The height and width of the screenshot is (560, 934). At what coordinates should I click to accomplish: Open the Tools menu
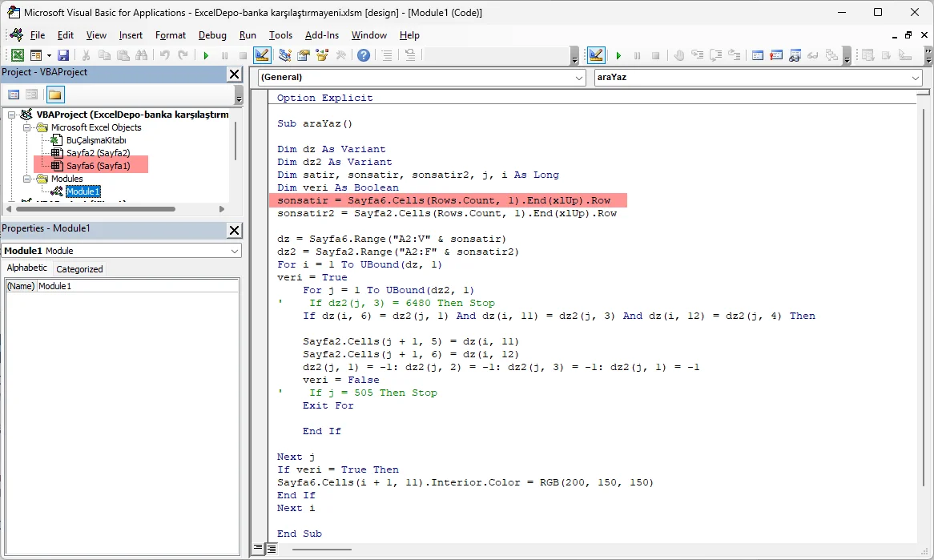pyautogui.click(x=280, y=35)
